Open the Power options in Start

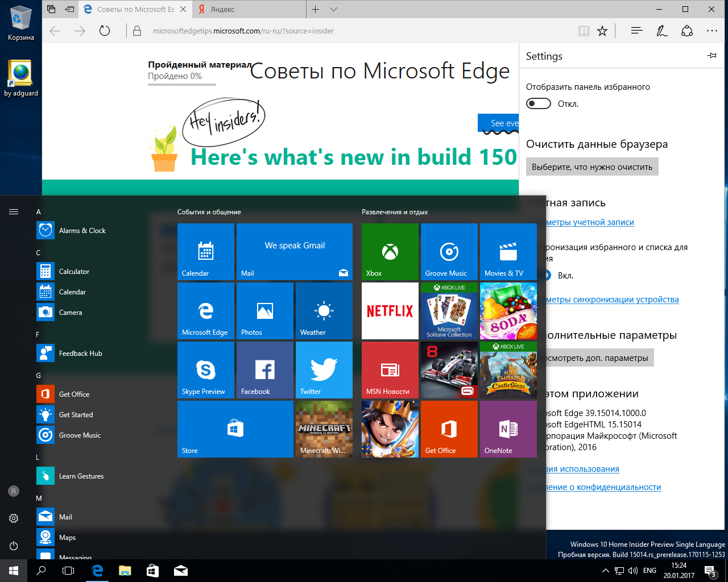[14, 546]
